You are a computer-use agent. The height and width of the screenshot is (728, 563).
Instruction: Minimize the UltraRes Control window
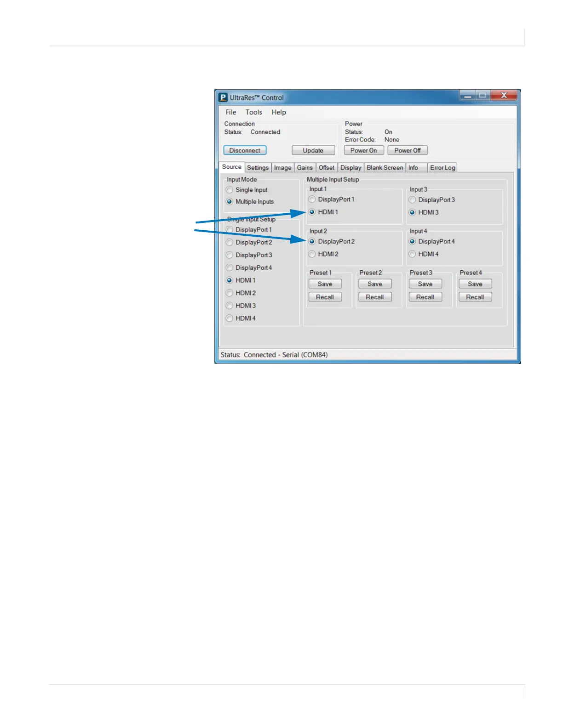(x=467, y=96)
